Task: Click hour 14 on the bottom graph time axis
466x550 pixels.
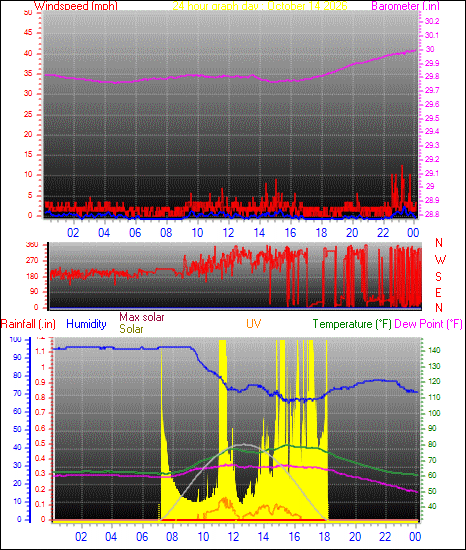Action: (263, 537)
